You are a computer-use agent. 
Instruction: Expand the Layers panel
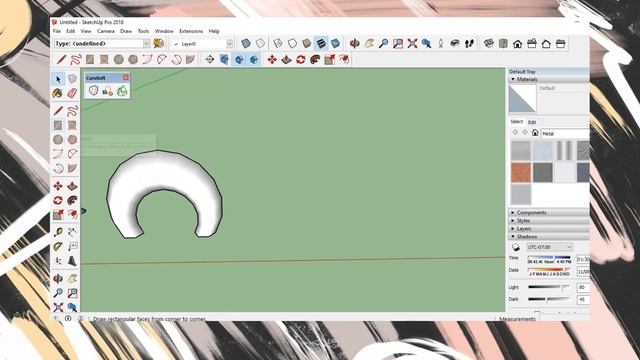click(x=549, y=229)
